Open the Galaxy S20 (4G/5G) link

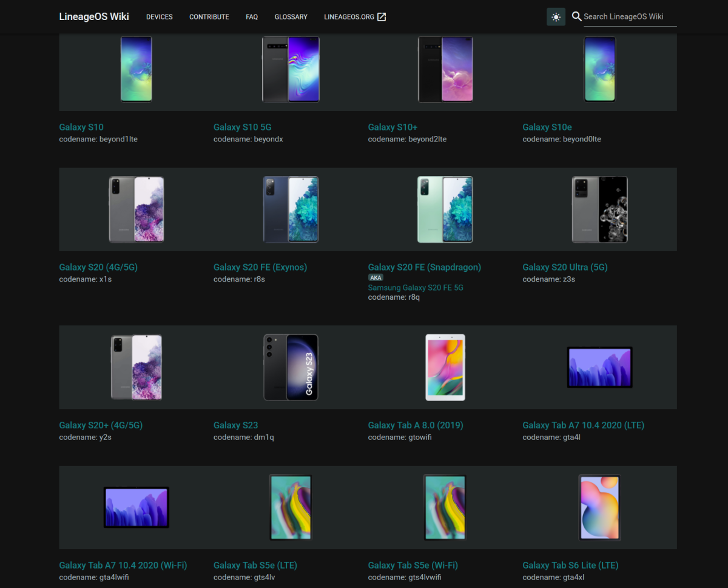(98, 267)
